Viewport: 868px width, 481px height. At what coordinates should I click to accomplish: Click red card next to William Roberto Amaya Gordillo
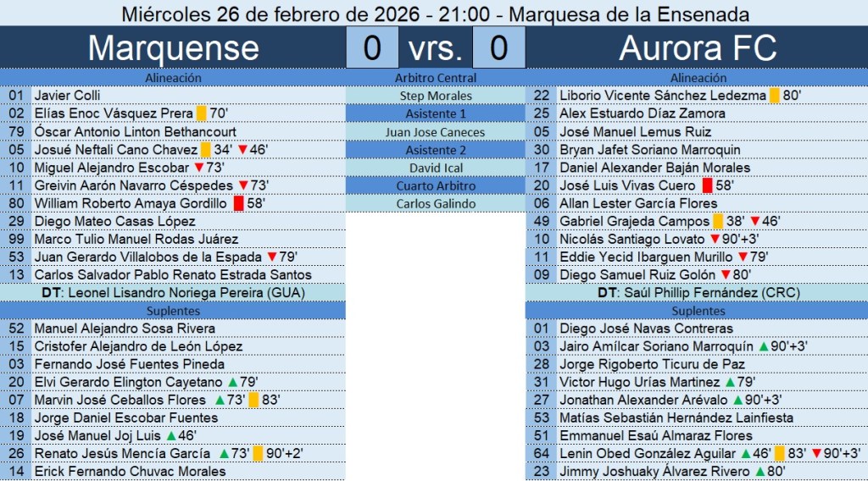[238, 203]
